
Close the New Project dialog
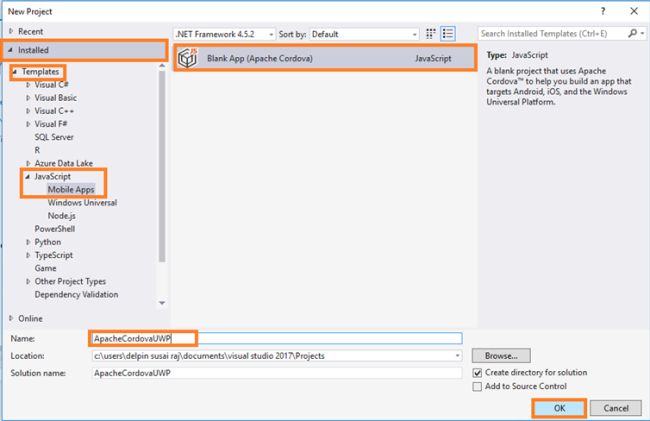pyautogui.click(x=634, y=11)
